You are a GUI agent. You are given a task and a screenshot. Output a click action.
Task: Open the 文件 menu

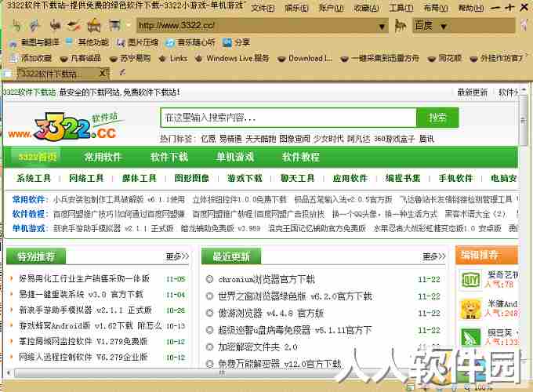pyautogui.click(x=263, y=8)
